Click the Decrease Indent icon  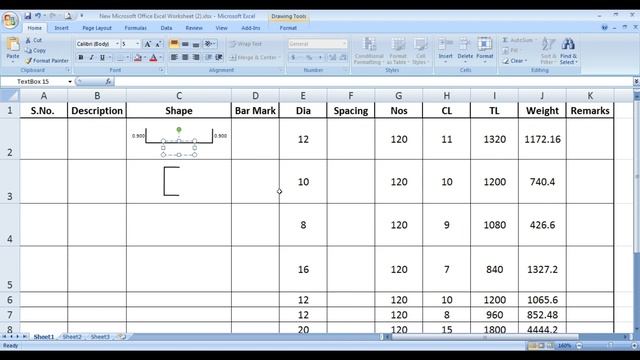click(209, 57)
